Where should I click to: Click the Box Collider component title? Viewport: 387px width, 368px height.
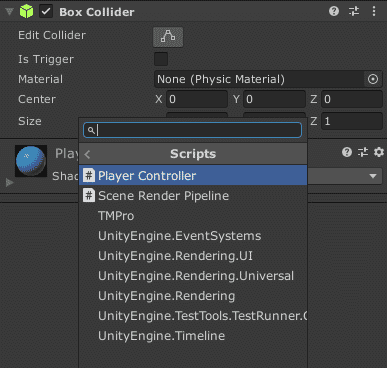point(97,12)
